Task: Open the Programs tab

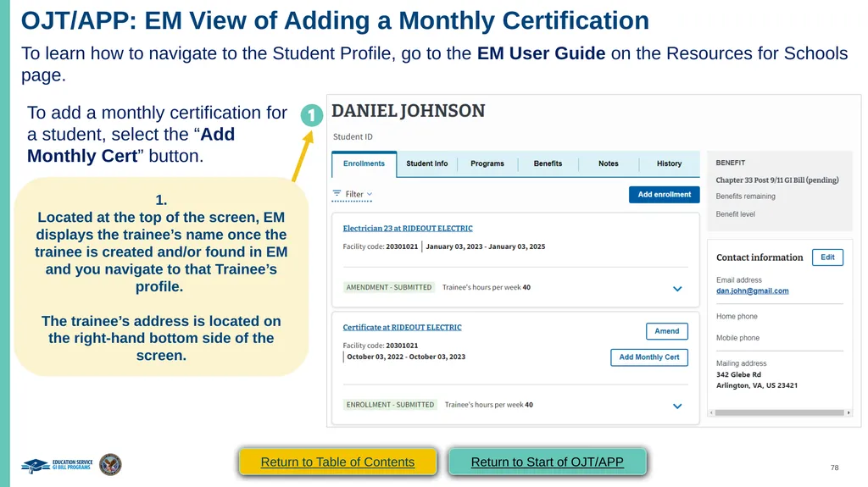Action: click(487, 163)
